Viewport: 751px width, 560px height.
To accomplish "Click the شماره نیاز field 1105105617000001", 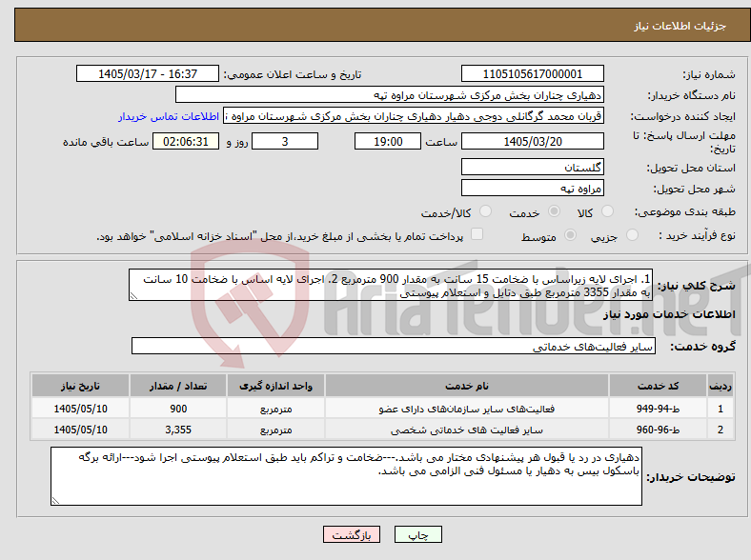I will pos(533,73).
